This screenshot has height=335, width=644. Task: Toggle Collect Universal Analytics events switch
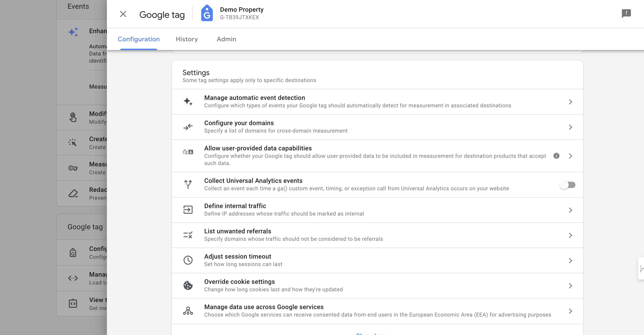point(568,185)
